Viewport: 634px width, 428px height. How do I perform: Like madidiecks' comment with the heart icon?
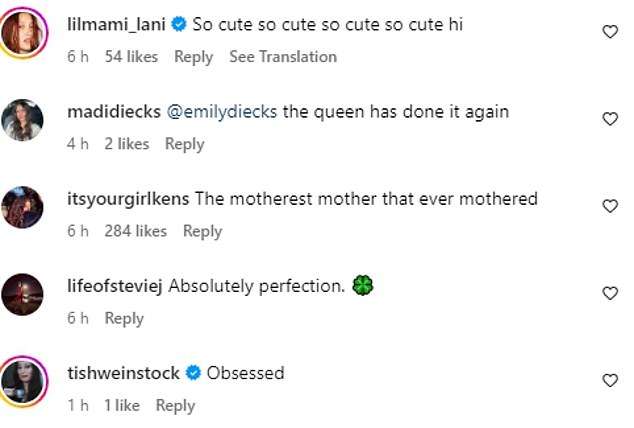point(610,119)
